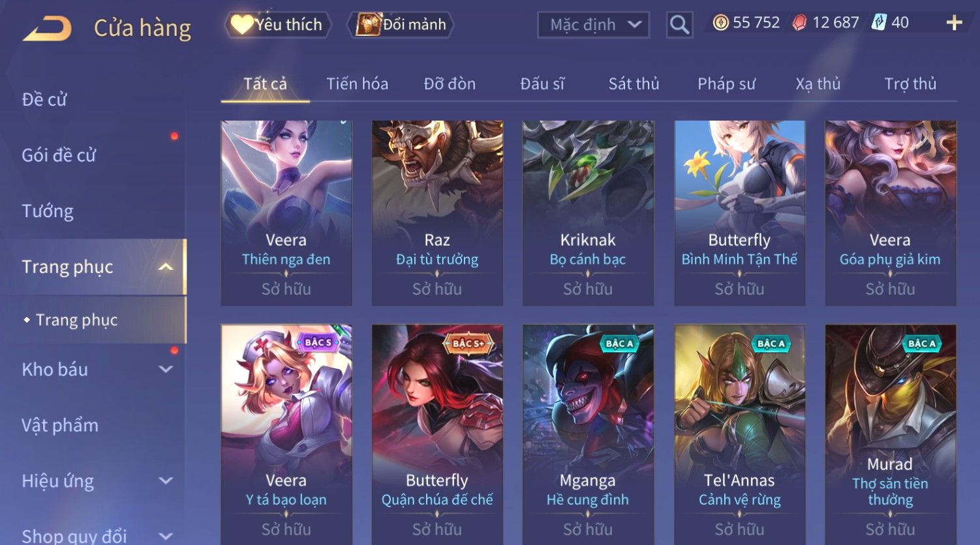Click the red ruby currency icon

[x=799, y=23]
